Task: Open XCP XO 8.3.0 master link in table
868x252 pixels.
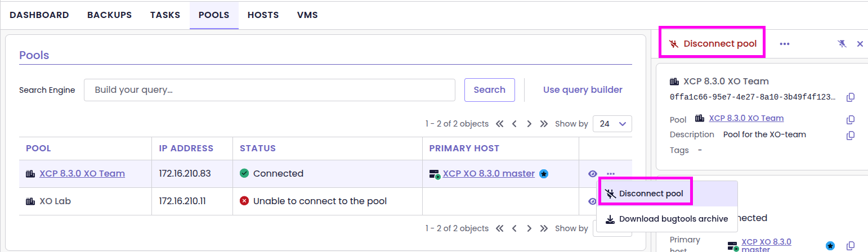Action: pos(489,174)
